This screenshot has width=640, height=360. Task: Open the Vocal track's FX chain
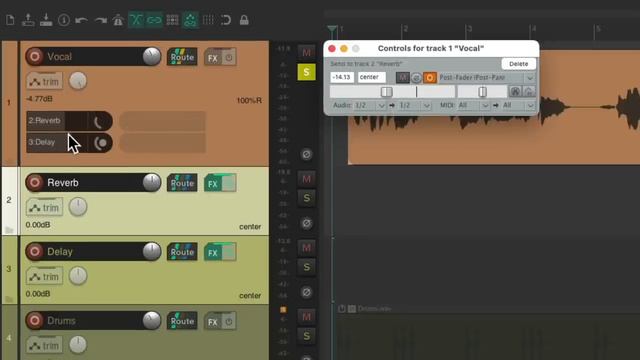pyautogui.click(x=213, y=57)
